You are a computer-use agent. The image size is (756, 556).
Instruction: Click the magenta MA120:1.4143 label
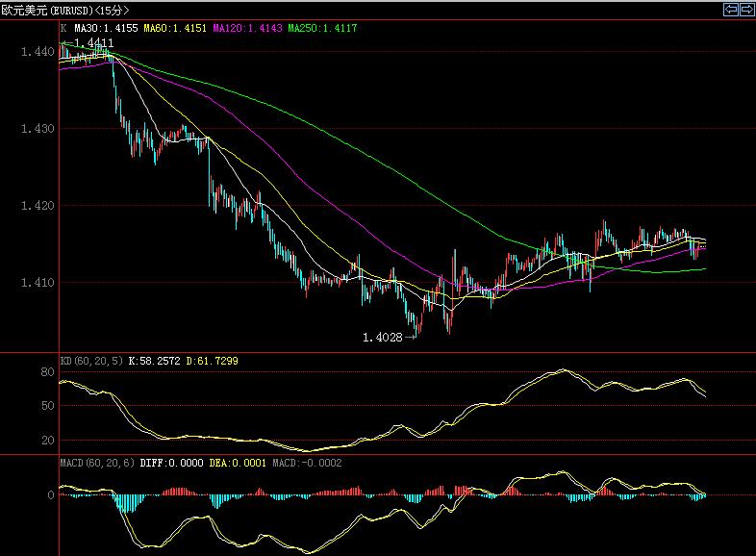click(247, 28)
